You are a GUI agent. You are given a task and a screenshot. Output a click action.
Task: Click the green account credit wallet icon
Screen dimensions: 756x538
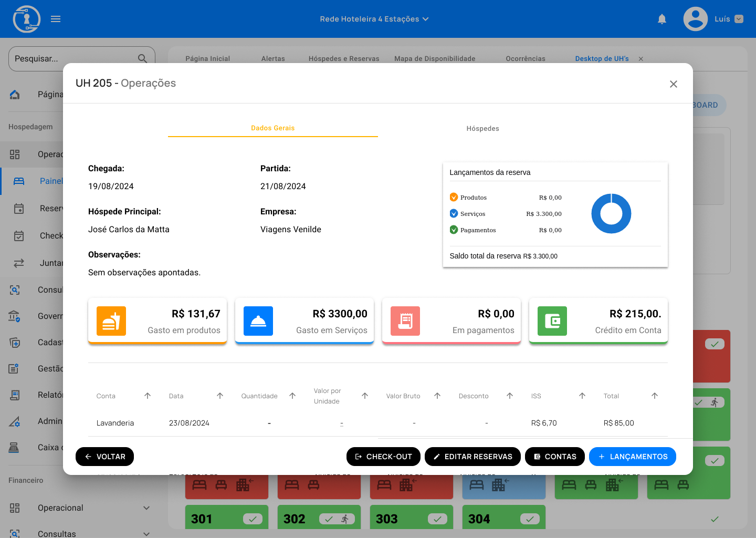pyautogui.click(x=552, y=321)
